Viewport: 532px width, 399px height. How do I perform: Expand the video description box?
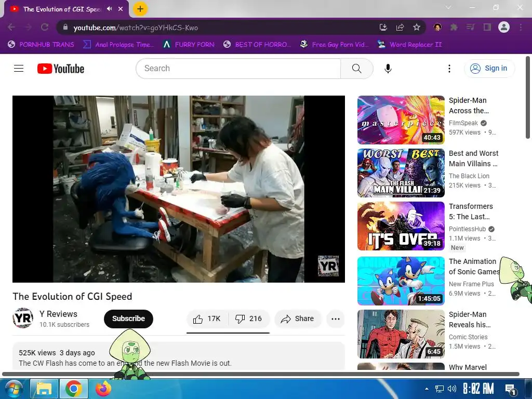coord(179,356)
